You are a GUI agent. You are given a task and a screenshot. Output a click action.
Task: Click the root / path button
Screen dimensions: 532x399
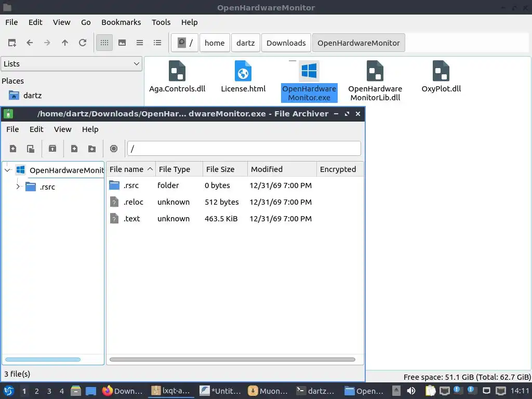(184, 43)
